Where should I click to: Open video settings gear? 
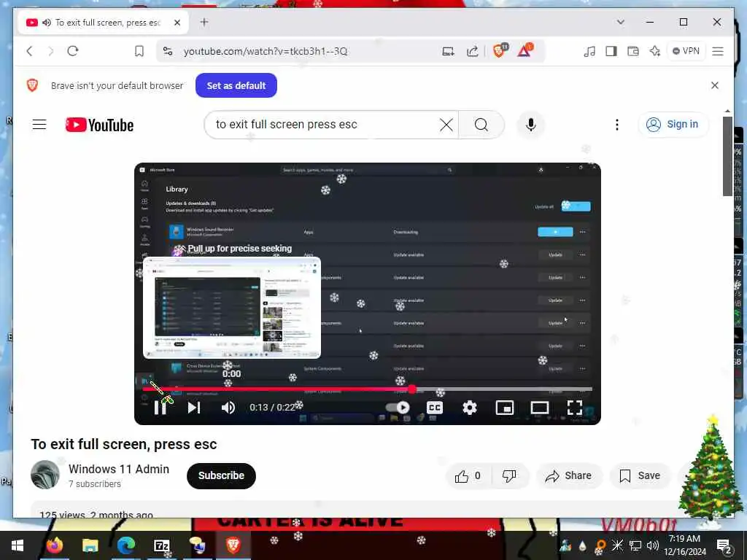point(470,408)
